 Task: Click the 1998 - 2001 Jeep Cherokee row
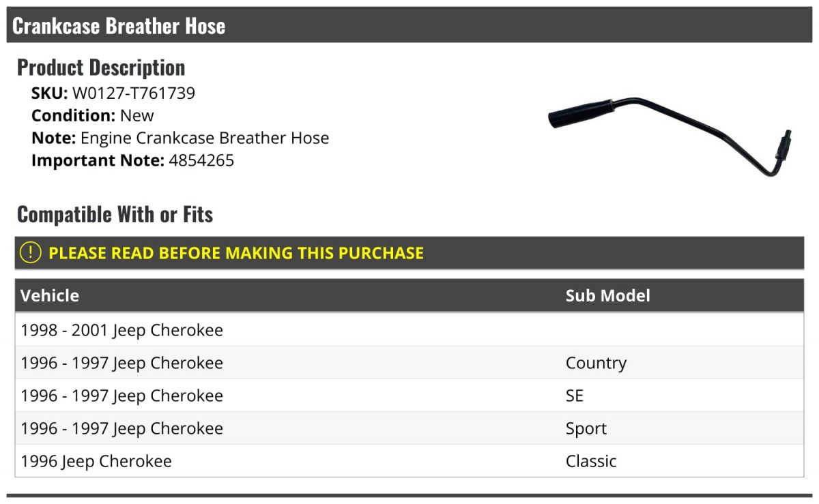pos(409,330)
